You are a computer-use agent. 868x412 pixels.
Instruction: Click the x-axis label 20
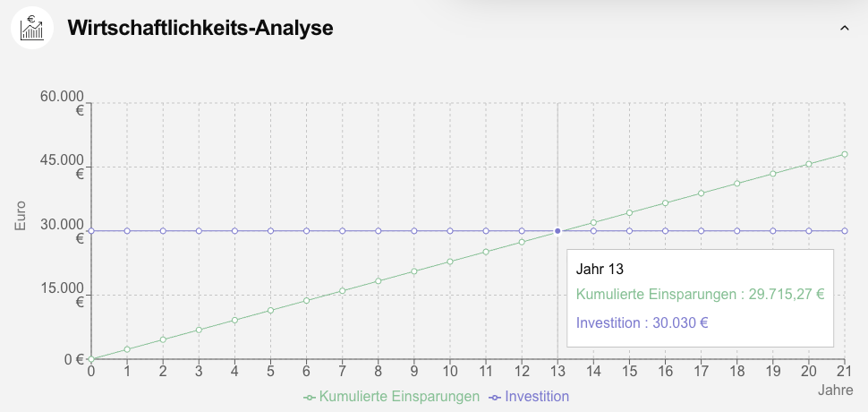809,371
